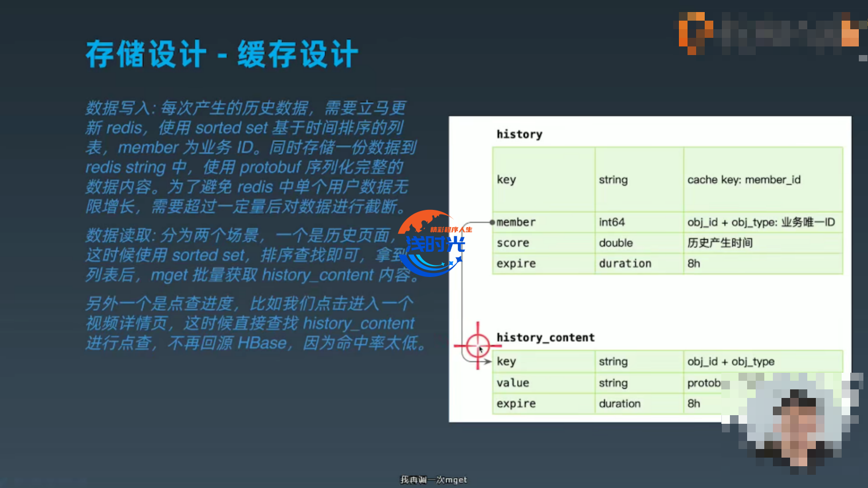Click the history_content table heading
This screenshot has height=488, width=868.
click(x=545, y=338)
